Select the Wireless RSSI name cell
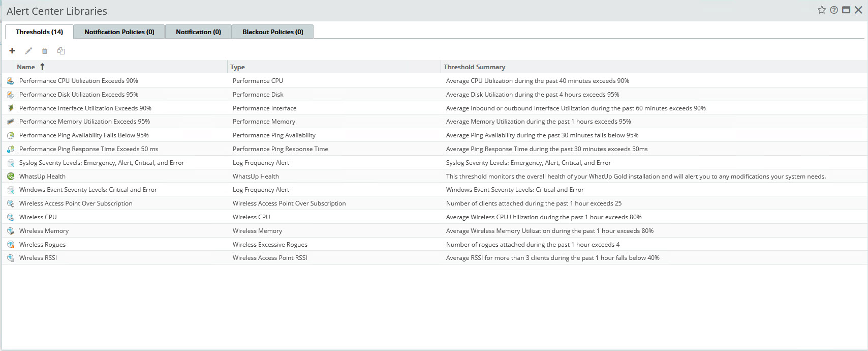This screenshot has width=868, height=351. coord(38,258)
